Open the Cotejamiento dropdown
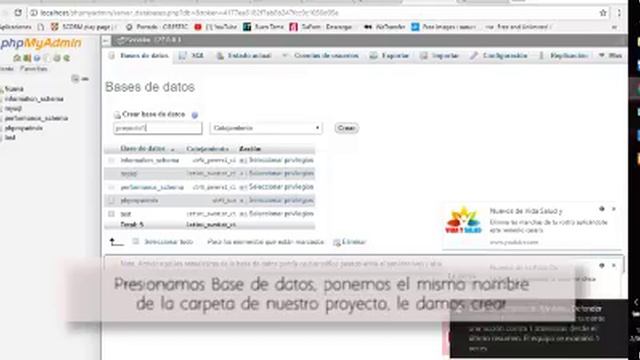The height and width of the screenshot is (360, 640). [266, 128]
